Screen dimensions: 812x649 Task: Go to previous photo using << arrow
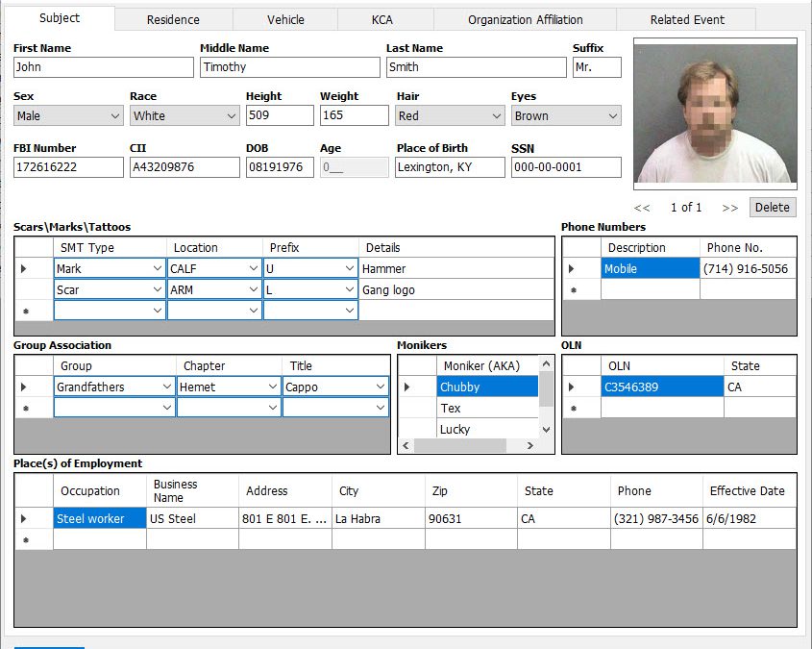coord(642,208)
